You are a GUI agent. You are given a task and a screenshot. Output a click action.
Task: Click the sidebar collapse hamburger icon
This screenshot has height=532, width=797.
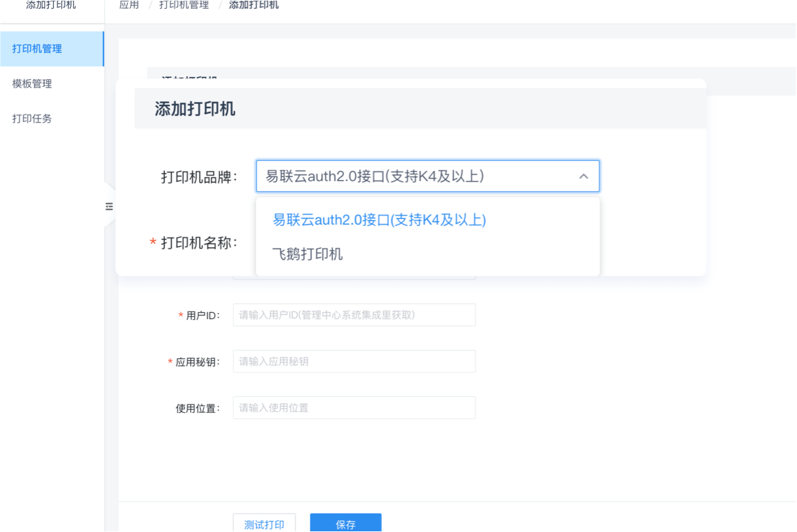pos(109,206)
